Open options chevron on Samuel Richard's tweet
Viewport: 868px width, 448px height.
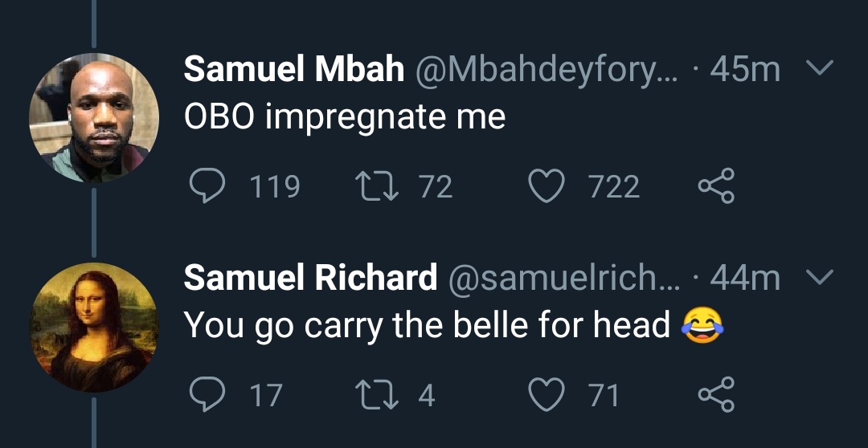[820, 276]
